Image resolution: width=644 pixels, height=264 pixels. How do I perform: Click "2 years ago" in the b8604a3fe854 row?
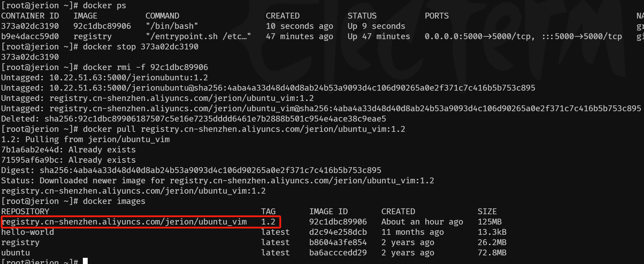tap(408, 242)
